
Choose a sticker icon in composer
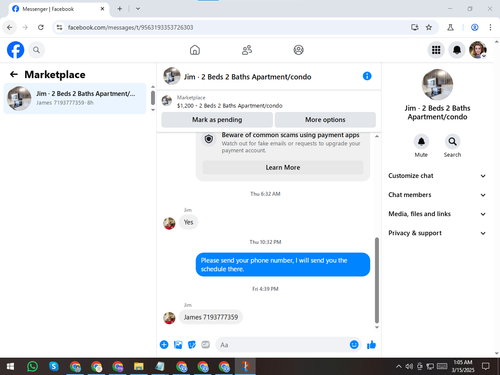[x=192, y=345]
